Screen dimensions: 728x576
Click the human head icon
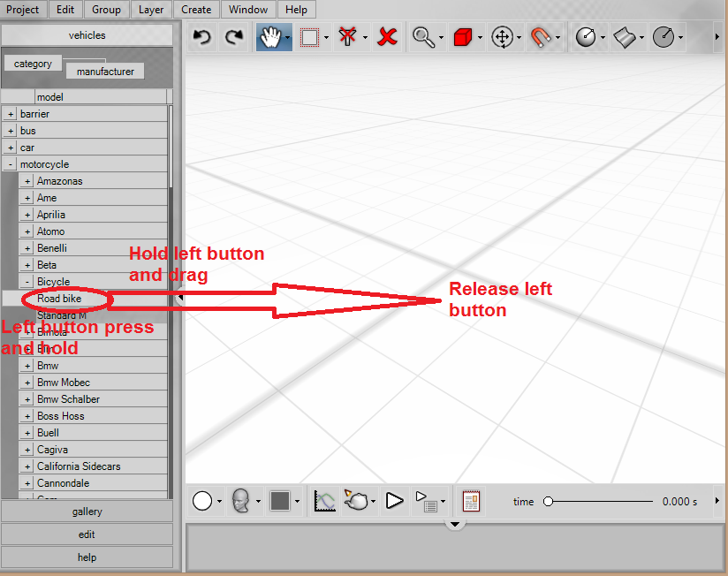tap(241, 501)
